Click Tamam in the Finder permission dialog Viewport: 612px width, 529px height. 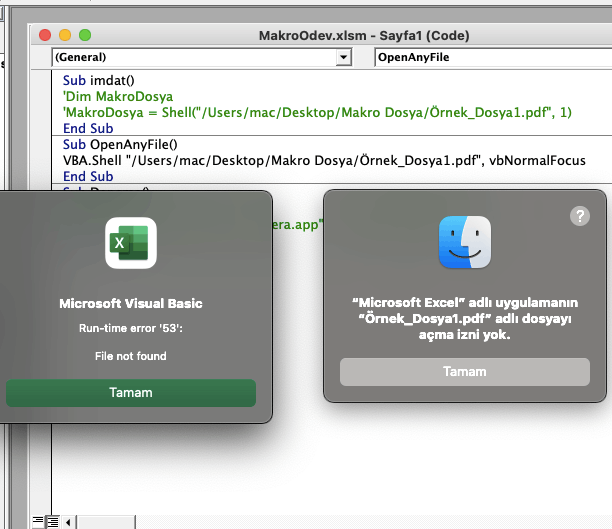[x=464, y=372]
